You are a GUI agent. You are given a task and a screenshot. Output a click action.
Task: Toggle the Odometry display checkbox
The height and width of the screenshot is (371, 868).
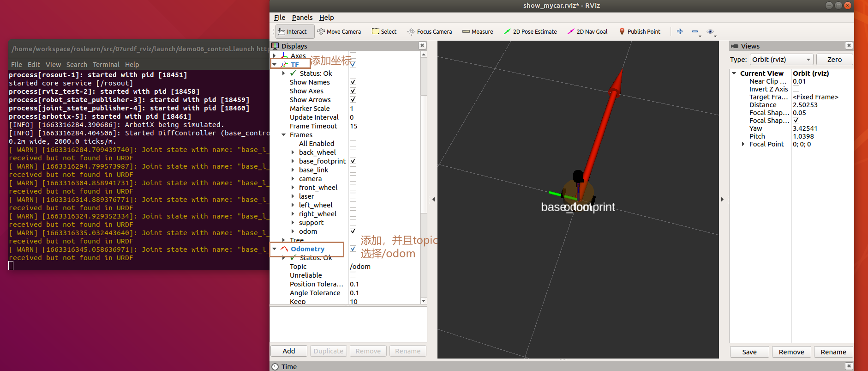click(x=353, y=249)
